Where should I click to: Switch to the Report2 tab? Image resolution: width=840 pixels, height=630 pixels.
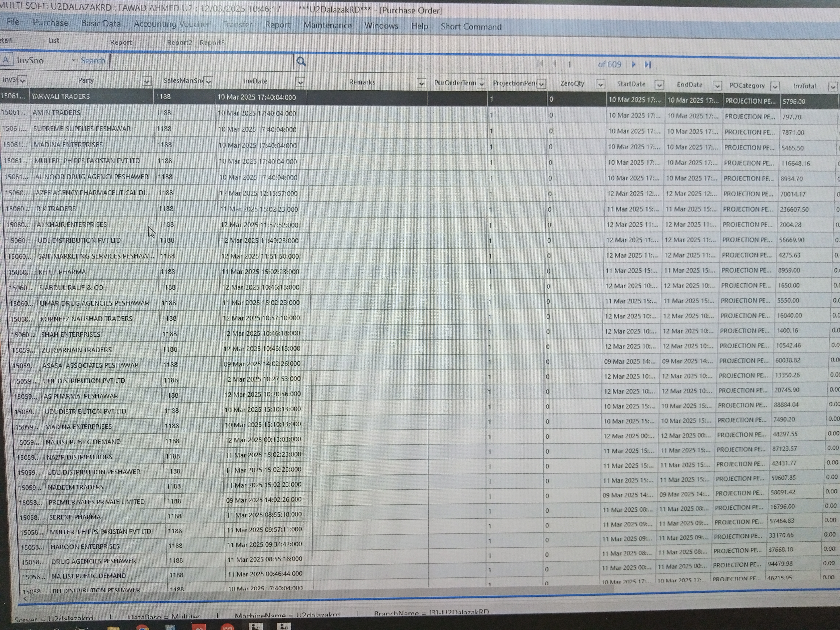coord(179,42)
